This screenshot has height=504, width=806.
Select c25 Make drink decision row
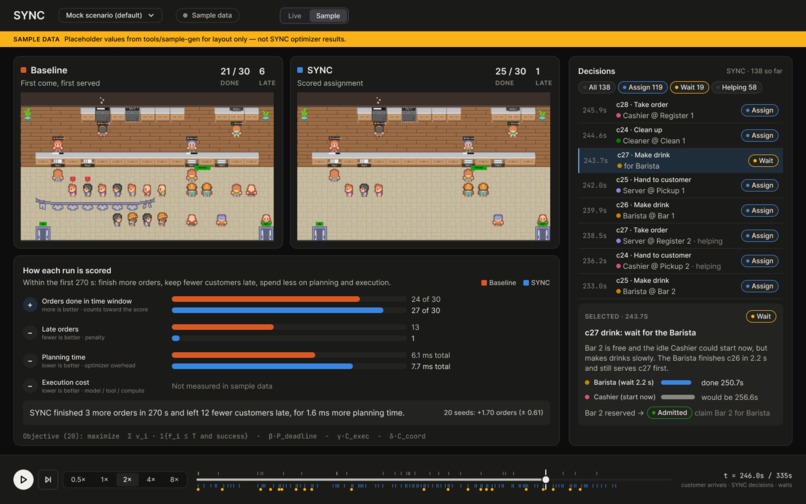(680, 286)
